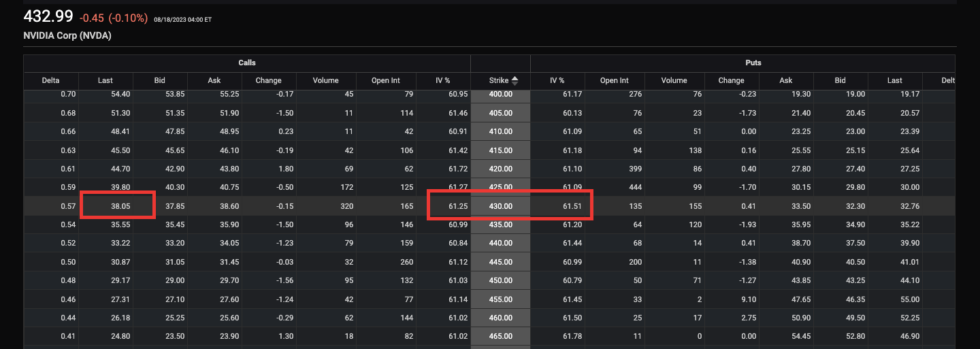Sort by the Calls Delta column header
Screen dimensions: 980x349
point(51,80)
